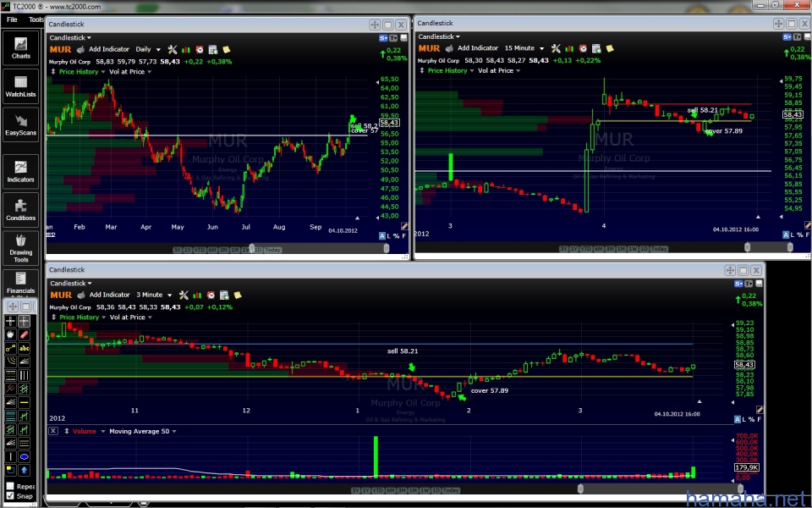The image size is (812, 508).
Task: Open Drawing Tools in the sidebar
Action: pos(20,248)
